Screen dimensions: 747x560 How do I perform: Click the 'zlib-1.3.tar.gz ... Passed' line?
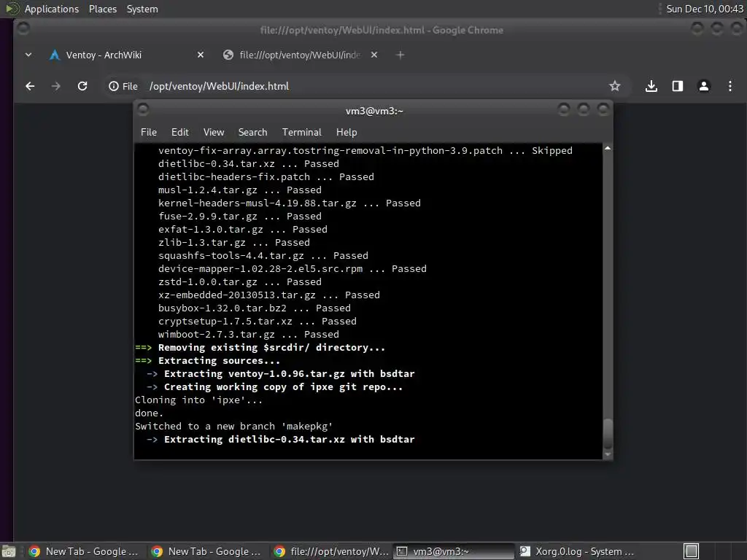[234, 242]
